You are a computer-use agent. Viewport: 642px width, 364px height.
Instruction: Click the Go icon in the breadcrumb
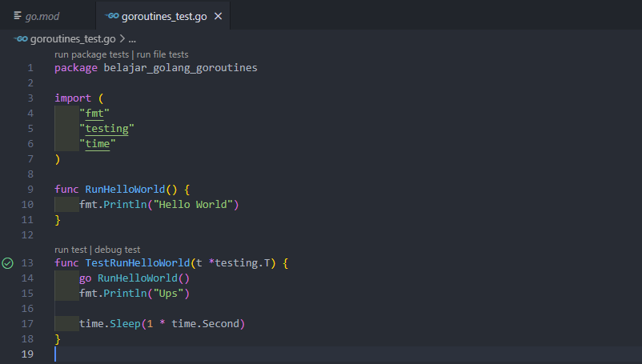21,39
